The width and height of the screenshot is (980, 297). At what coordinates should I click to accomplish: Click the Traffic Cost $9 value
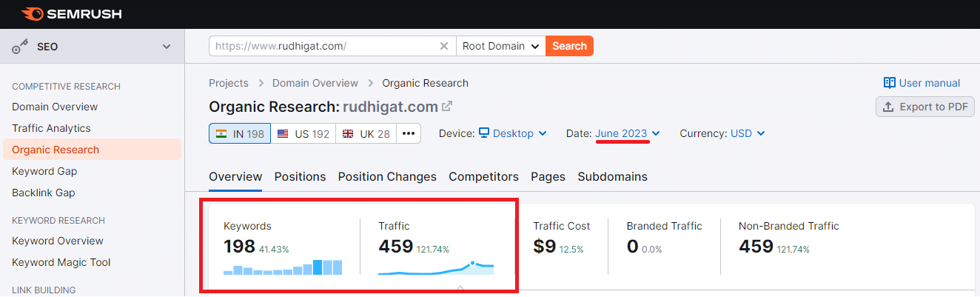544,247
